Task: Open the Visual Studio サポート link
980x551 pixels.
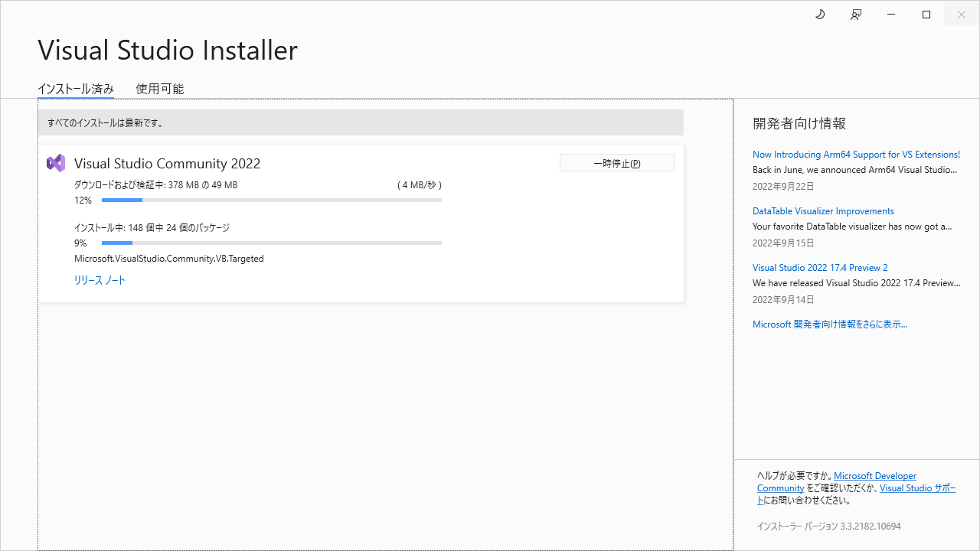Action: [918, 488]
